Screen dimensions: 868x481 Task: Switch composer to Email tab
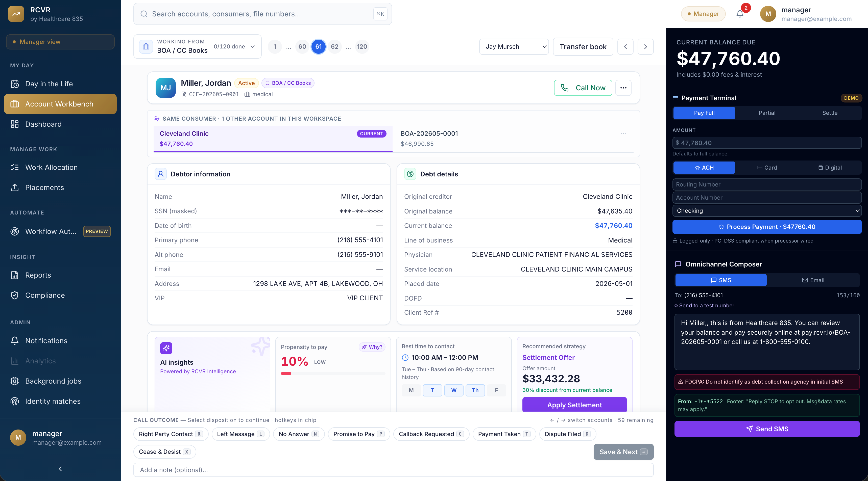[813, 280]
